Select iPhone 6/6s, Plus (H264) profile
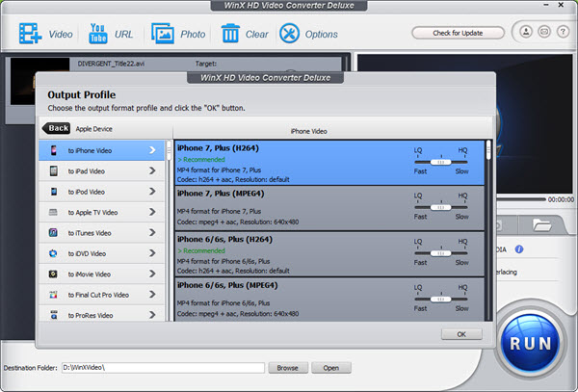 coord(329,254)
